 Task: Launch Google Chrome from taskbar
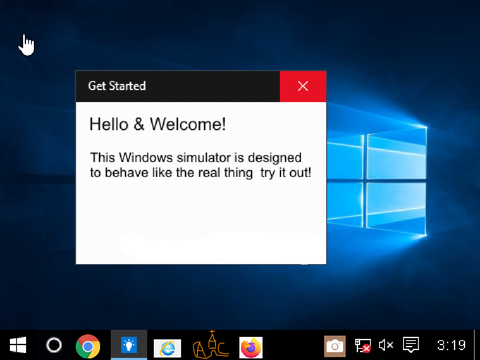coord(88,346)
